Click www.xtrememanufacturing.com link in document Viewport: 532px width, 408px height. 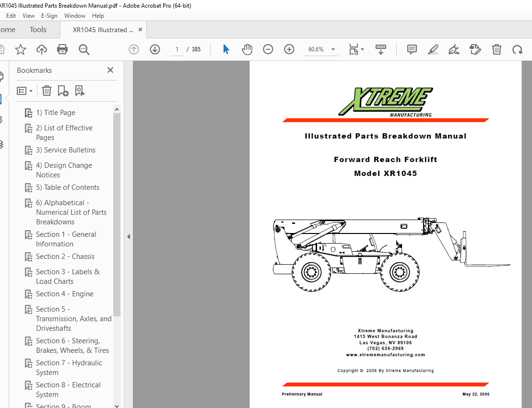385,355
